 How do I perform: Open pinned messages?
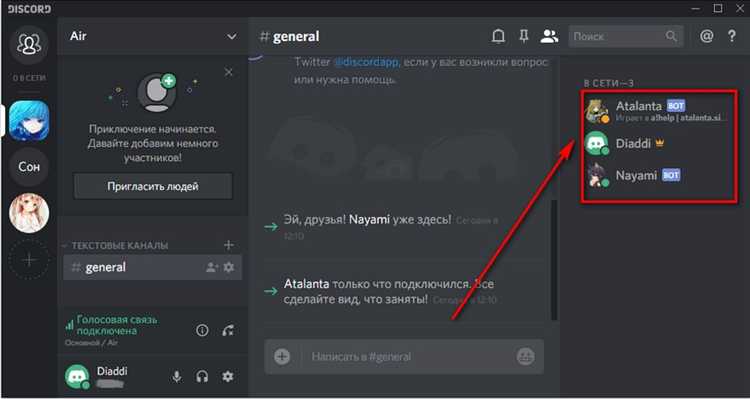click(x=524, y=36)
